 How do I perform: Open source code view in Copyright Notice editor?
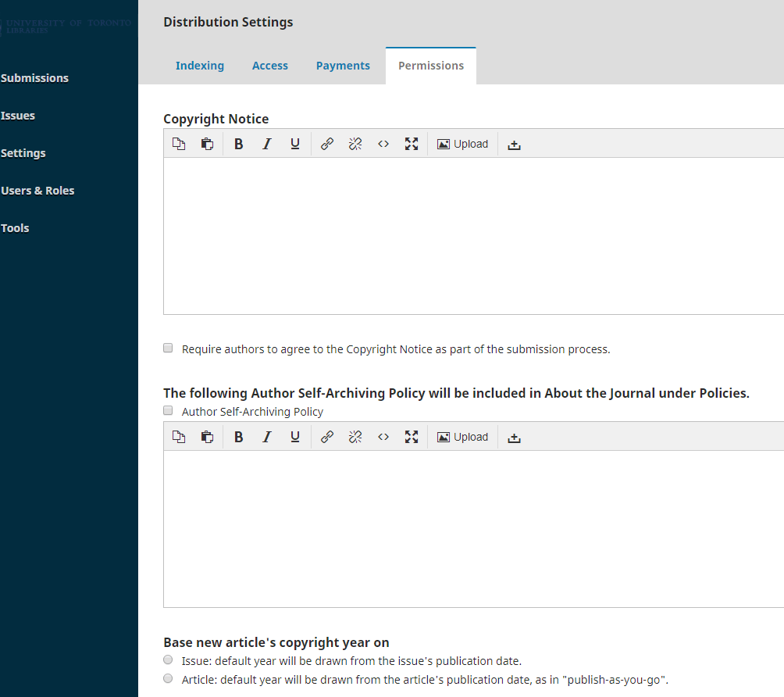(x=383, y=144)
